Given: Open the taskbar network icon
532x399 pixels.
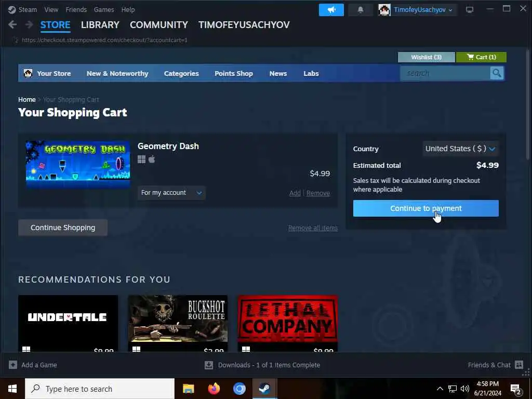Looking at the screenshot, I should coord(453,389).
